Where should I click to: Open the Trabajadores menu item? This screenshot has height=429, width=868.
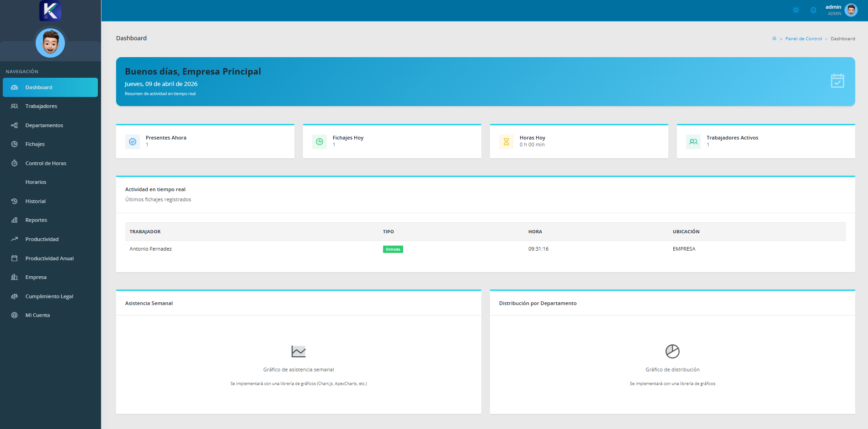(x=50, y=106)
